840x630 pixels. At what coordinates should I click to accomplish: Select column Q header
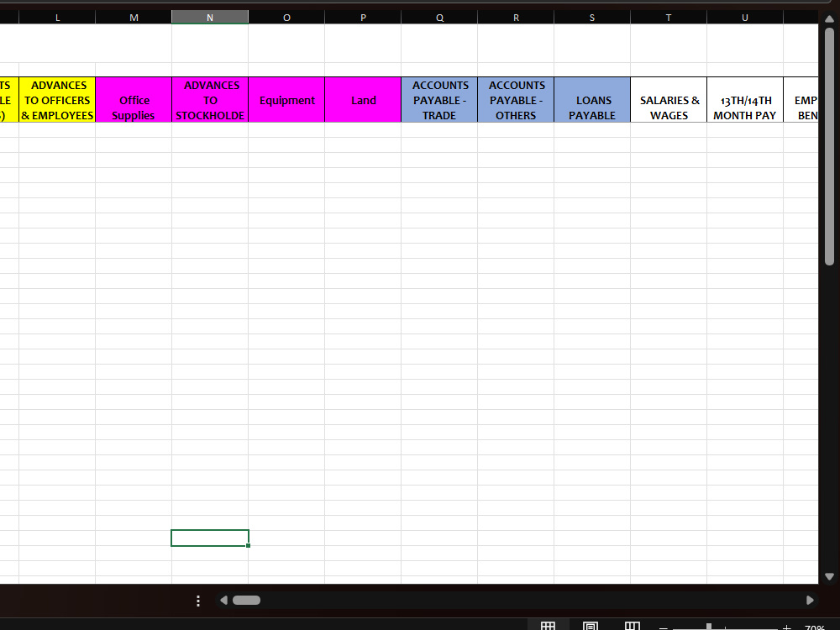(x=439, y=18)
